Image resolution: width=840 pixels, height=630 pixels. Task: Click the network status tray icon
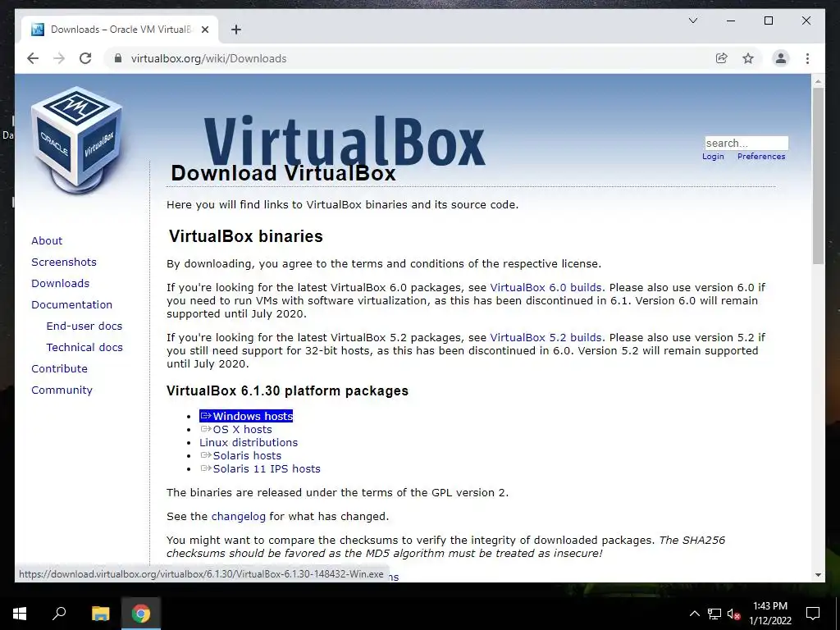coord(714,614)
